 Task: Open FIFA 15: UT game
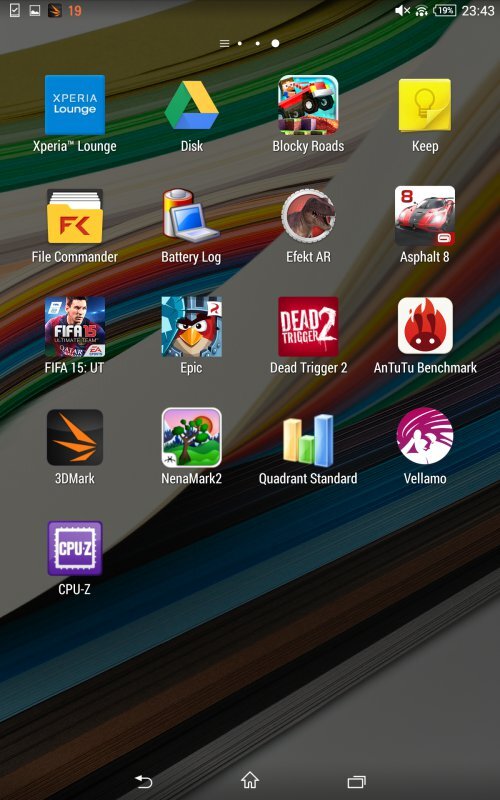point(74,327)
